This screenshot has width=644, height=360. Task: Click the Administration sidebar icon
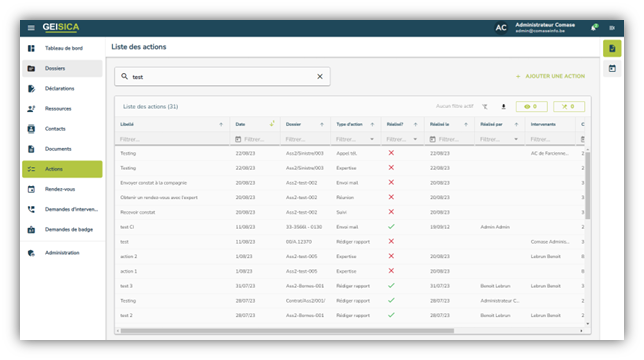31,253
